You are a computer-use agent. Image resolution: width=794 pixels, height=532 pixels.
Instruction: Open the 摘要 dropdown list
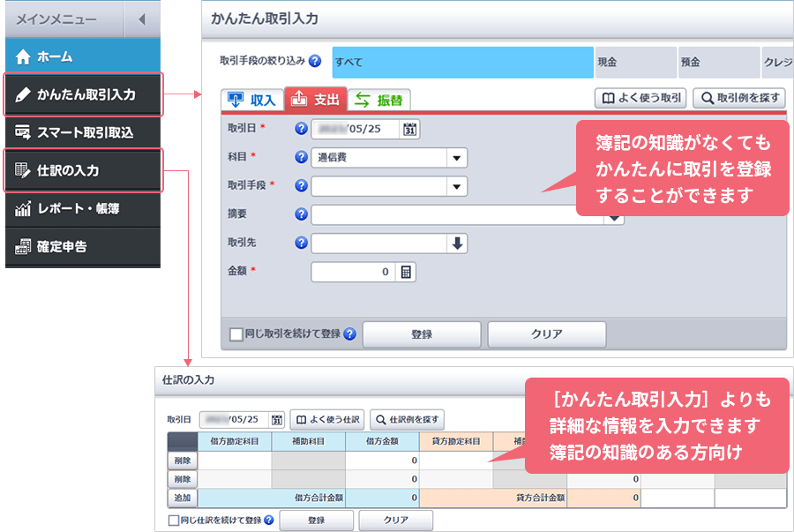coord(614,216)
